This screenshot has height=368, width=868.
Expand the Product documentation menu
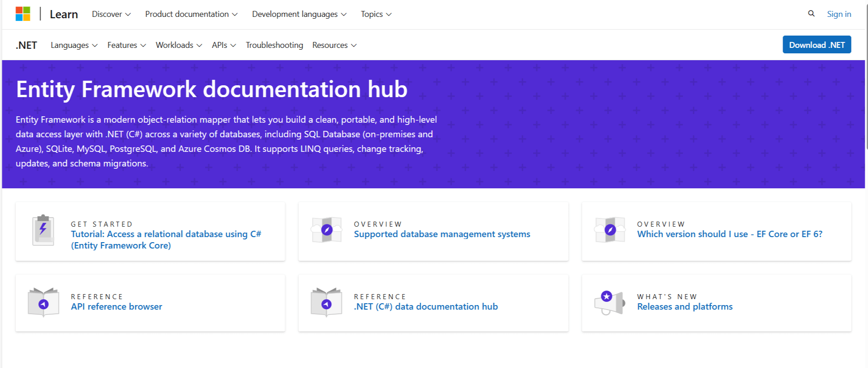pos(191,14)
